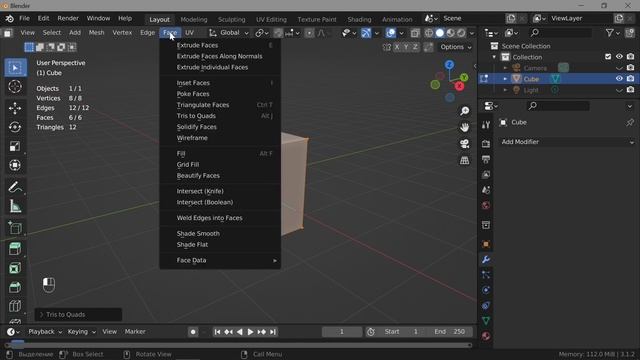Screen dimensions: 640x360
Task: Open the World properties tab
Action: click(486, 205)
